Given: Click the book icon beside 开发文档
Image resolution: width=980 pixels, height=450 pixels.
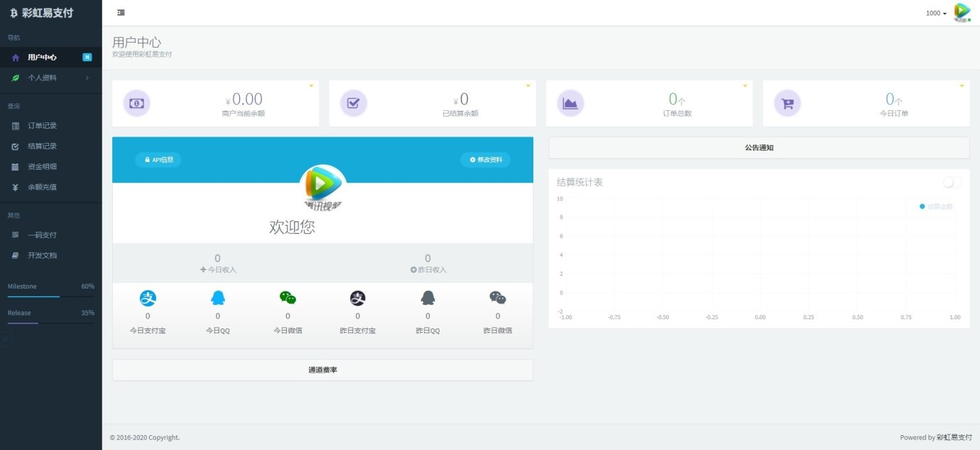Looking at the screenshot, I should click(x=16, y=255).
